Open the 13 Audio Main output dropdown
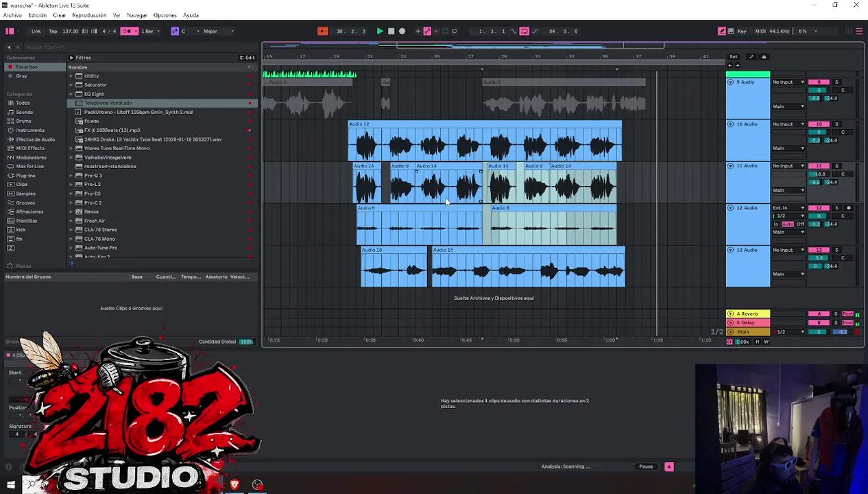 (x=788, y=274)
